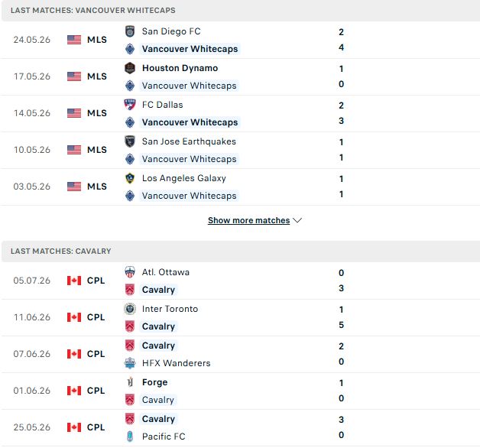Image resolution: width=480 pixels, height=448 pixels.
Task: Click the Canada flag on 01.06.26 row
Action: 74,391
